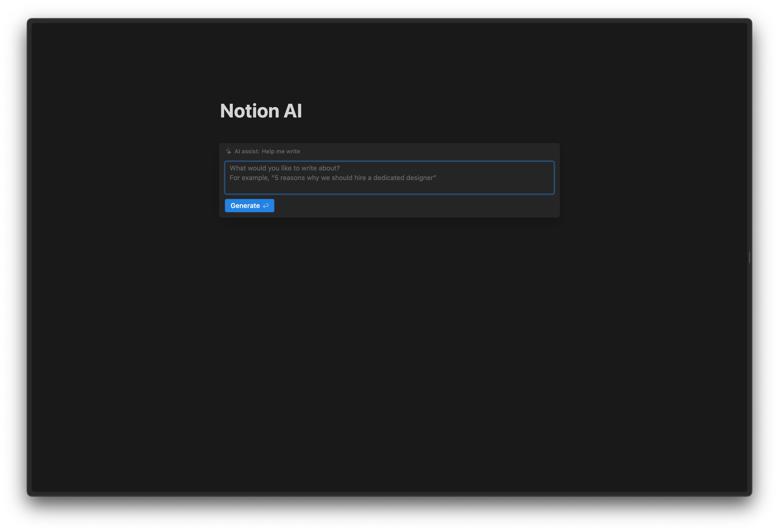Click empty space right of the Generate button

click(402, 206)
